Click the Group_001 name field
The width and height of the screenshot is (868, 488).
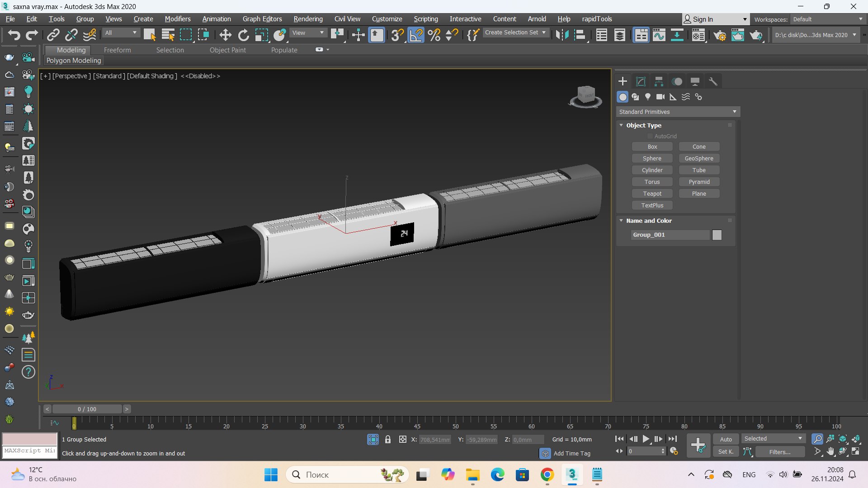click(x=670, y=235)
